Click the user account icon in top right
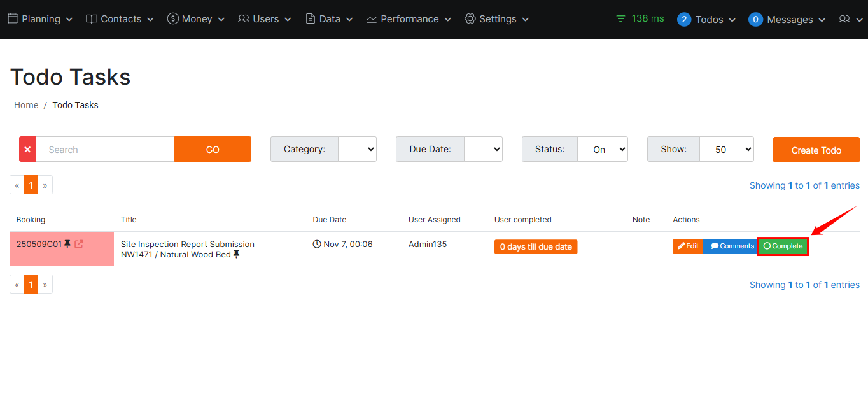Screen dimensions: 868x400 (x=844, y=19)
